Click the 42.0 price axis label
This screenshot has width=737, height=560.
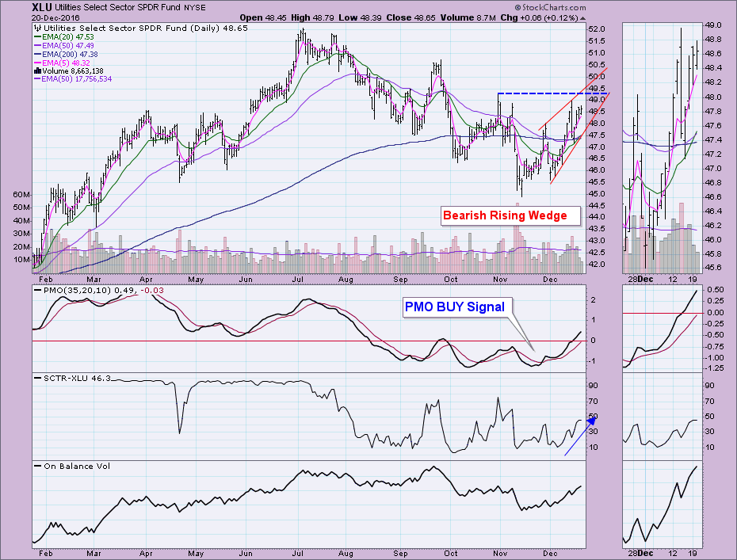click(x=596, y=265)
